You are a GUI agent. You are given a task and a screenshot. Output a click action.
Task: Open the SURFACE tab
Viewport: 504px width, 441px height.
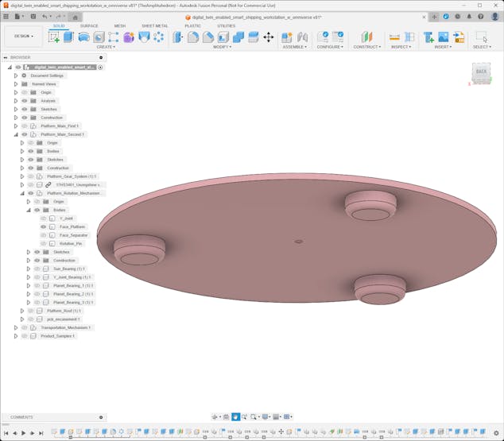coord(89,25)
